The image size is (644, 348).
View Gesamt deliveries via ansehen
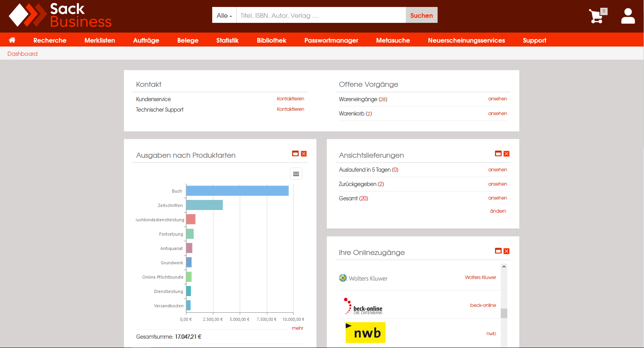(498, 198)
